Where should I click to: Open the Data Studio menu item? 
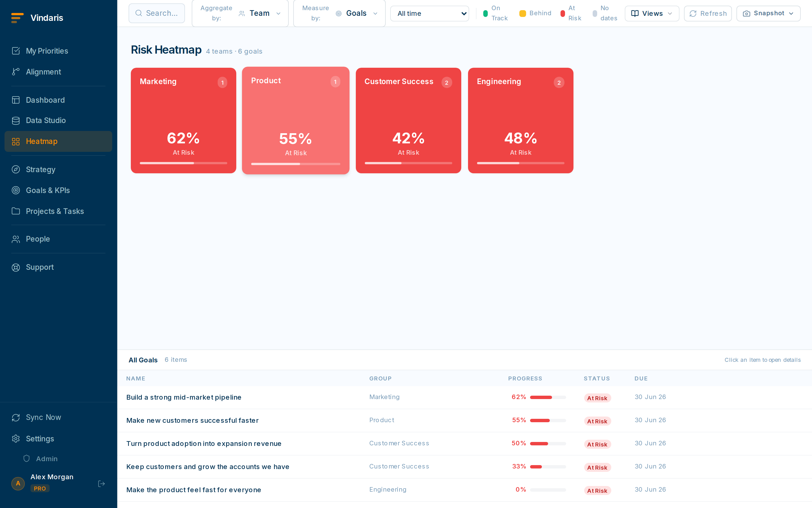58,120
